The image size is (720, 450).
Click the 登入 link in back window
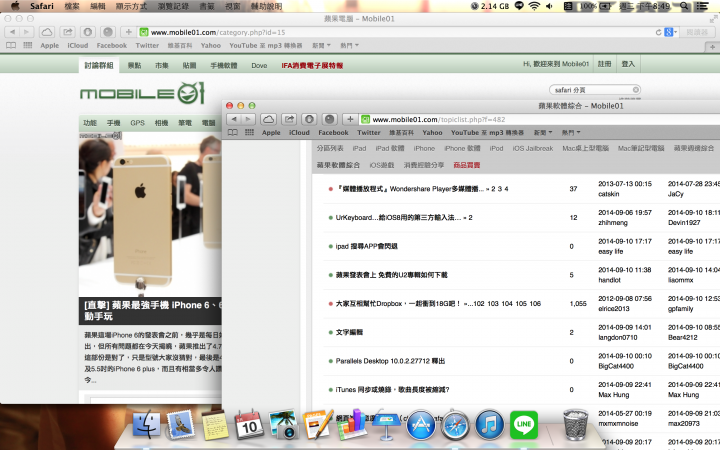(x=628, y=64)
